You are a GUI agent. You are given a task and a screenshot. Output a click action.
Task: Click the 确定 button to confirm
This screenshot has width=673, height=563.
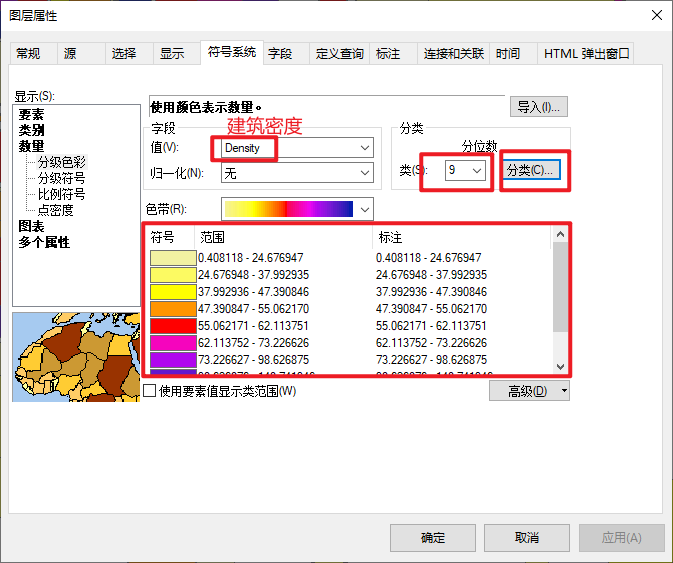(433, 537)
